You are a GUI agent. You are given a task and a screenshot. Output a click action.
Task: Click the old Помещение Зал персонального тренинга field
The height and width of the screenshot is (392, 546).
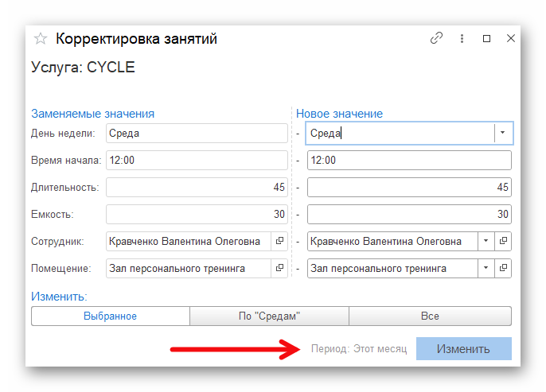pyautogui.click(x=189, y=268)
